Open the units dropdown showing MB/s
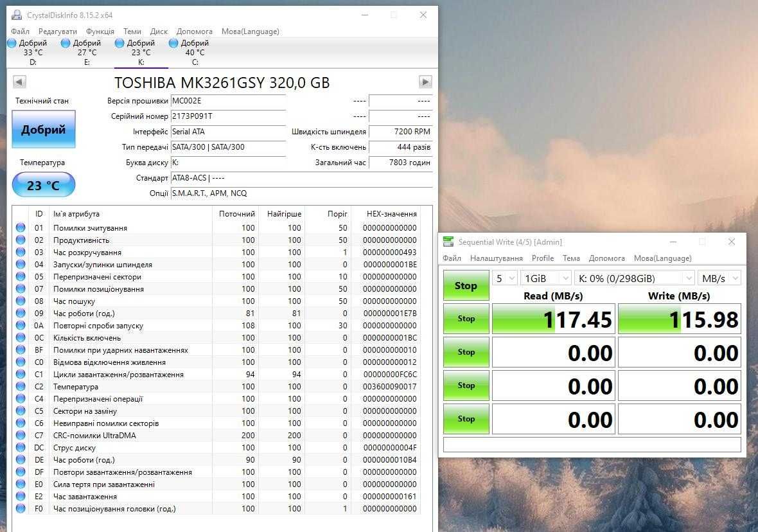The height and width of the screenshot is (532, 758). pos(719,278)
